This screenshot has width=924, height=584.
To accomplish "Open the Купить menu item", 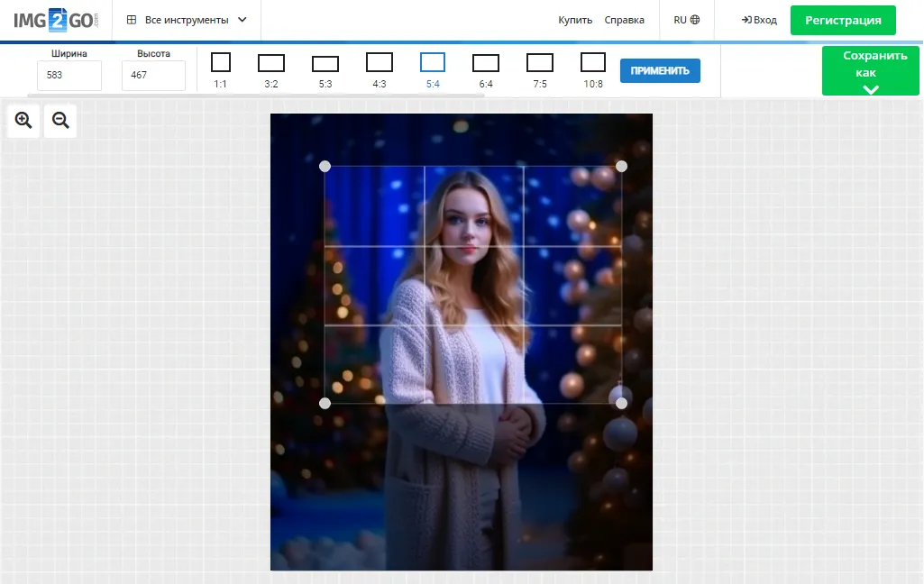I will click(575, 20).
